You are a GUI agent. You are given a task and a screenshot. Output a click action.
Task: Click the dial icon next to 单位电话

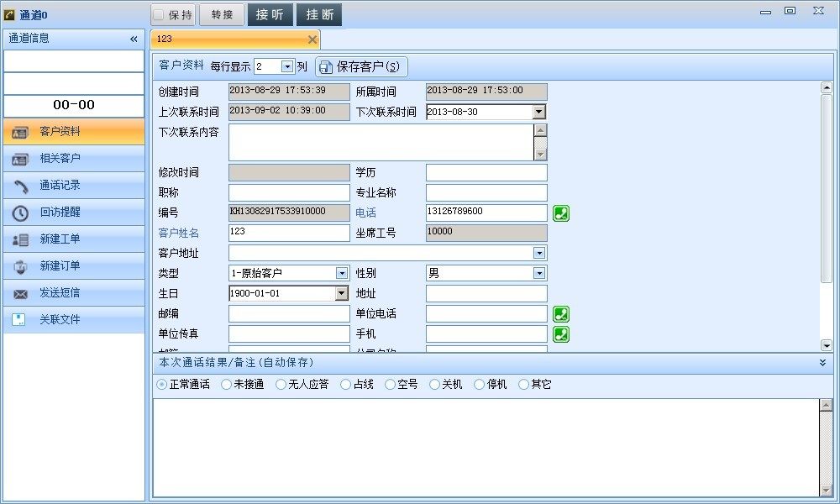pyautogui.click(x=561, y=314)
